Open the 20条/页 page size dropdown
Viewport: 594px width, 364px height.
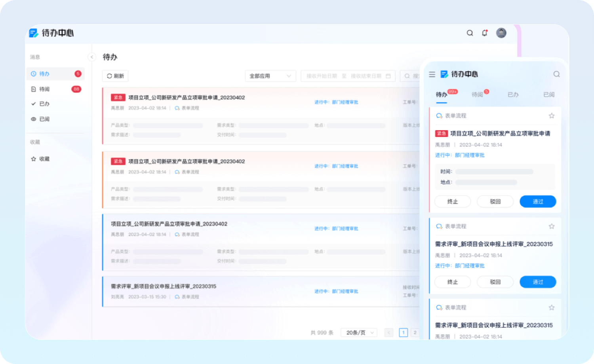pos(359,333)
